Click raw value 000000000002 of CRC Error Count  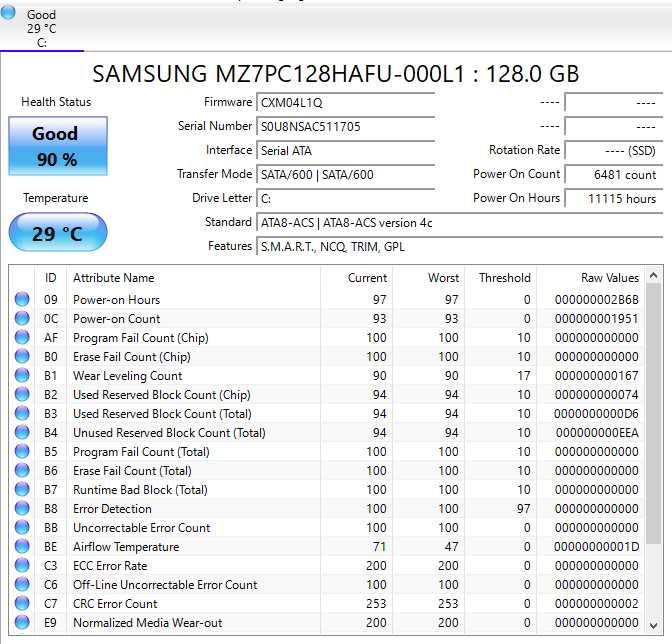coord(597,604)
